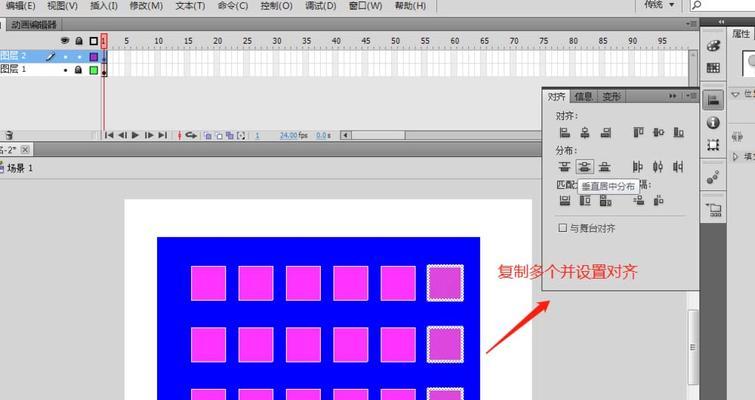Click the align left edge icon
The image size is (755, 400).
[564, 132]
